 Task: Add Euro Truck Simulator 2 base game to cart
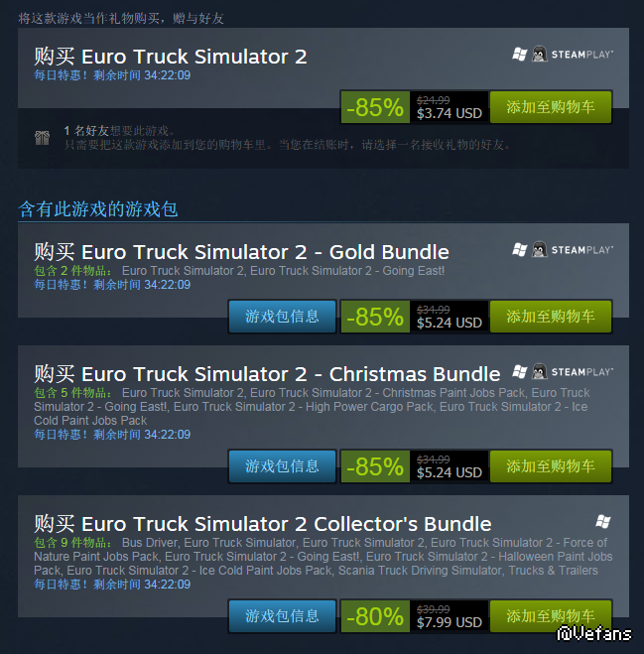[x=551, y=107]
